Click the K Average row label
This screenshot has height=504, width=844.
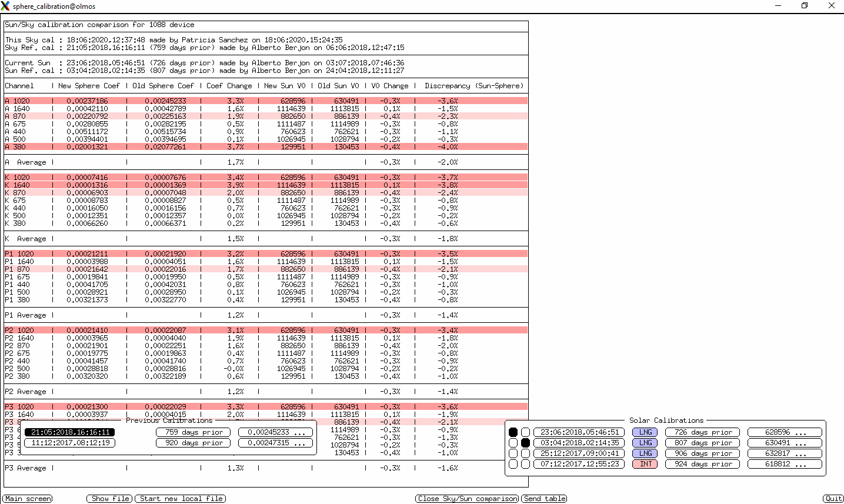pyautogui.click(x=25, y=239)
